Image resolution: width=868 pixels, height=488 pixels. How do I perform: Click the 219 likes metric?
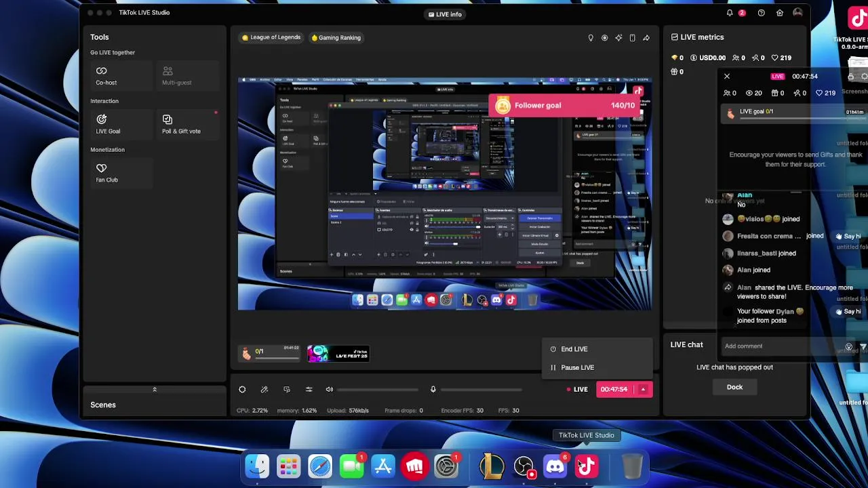point(781,58)
